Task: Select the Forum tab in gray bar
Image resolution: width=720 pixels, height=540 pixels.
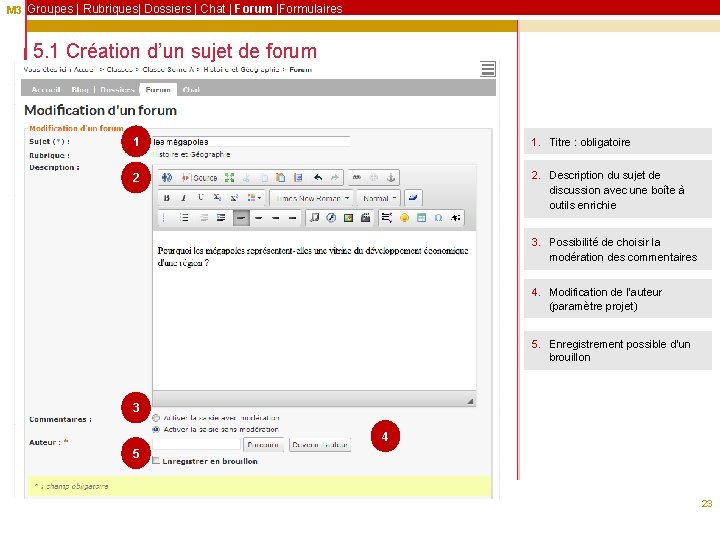Action: tap(158, 90)
